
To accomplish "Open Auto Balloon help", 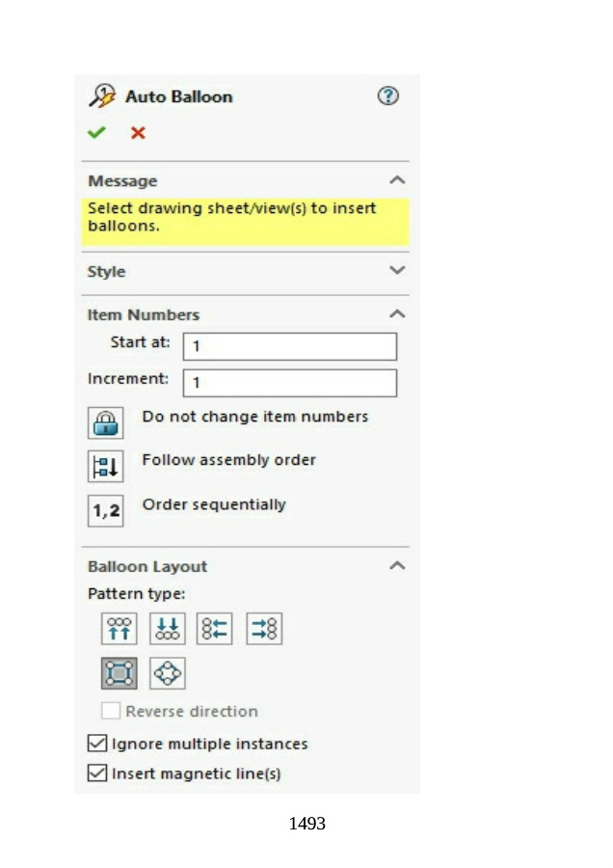I will point(387,95).
